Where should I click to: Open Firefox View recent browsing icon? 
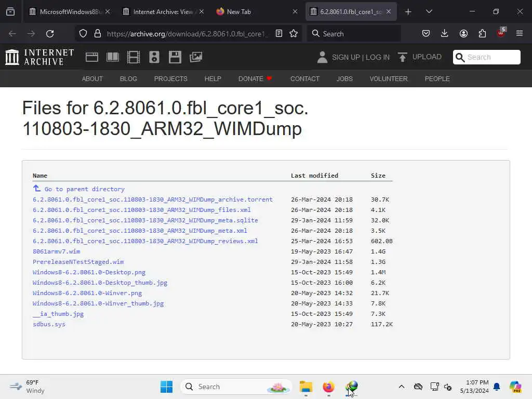point(10,12)
